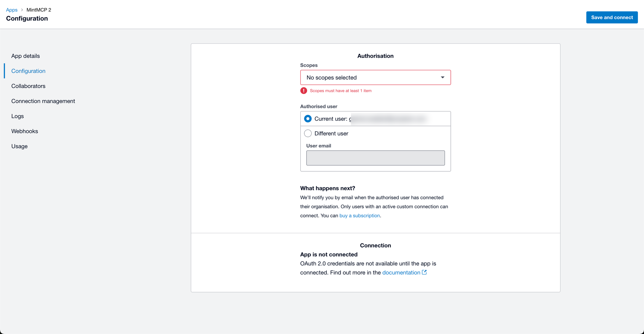Open the documentation link
Screen dimensions: 644x334
(401, 272)
